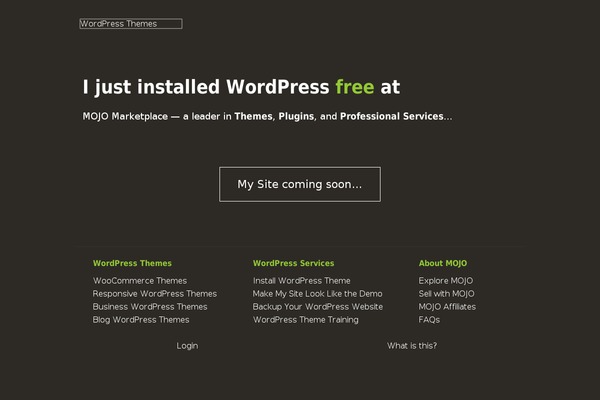Open MOJO Affiliates link

point(447,307)
